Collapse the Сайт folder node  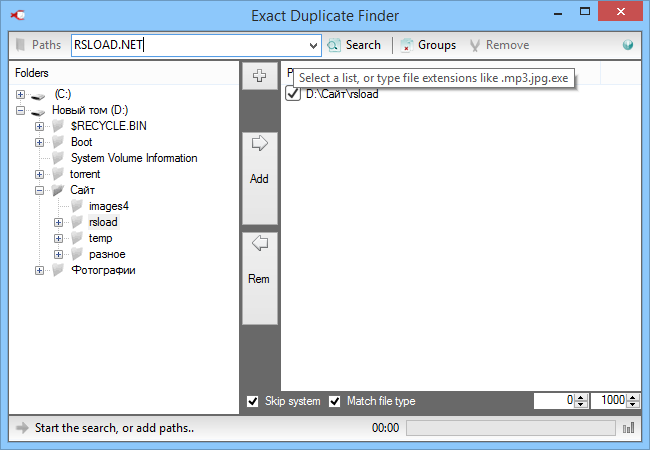(39, 191)
